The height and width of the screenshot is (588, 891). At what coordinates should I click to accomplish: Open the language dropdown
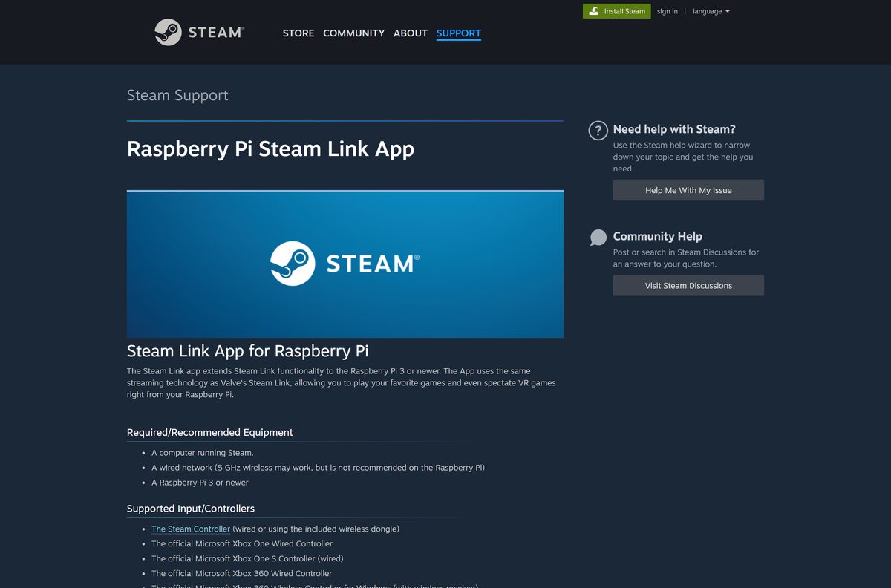[x=711, y=11]
